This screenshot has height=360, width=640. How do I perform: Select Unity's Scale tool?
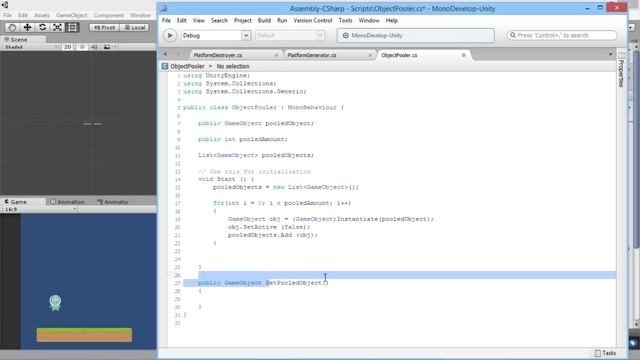click(58, 27)
